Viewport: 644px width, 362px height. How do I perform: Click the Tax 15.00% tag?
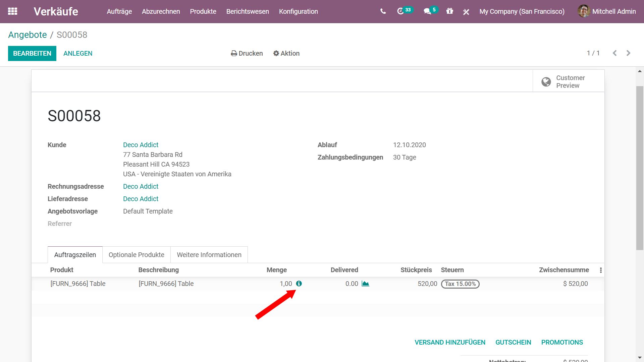click(460, 284)
